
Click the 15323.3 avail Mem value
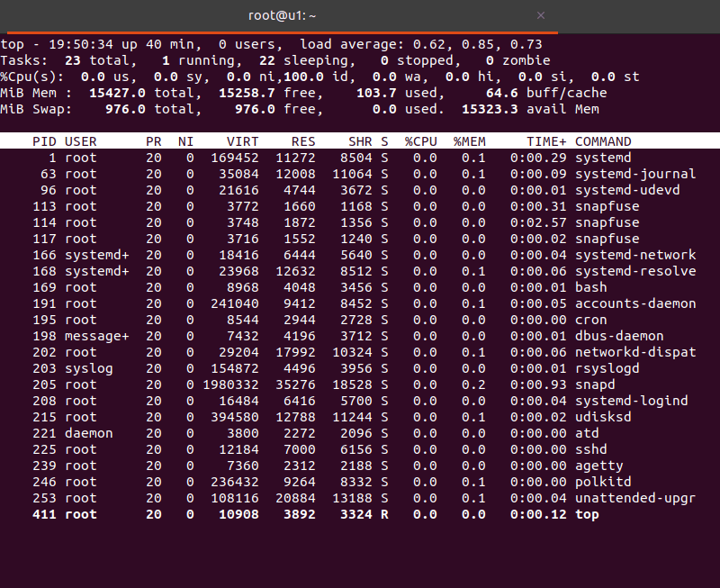click(490, 109)
